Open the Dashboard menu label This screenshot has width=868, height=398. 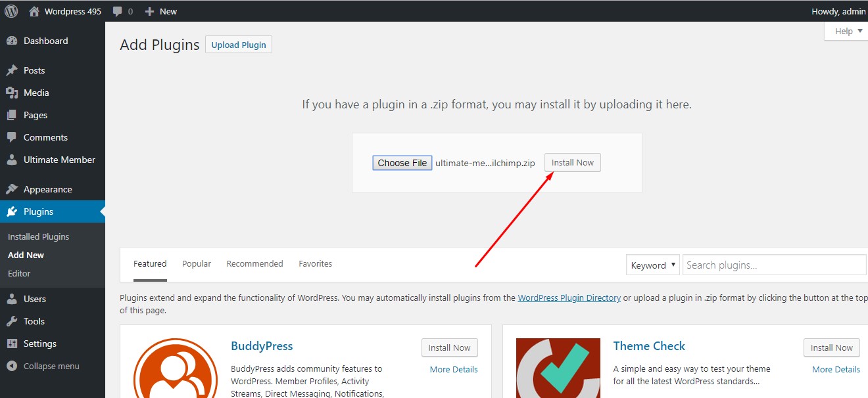[46, 41]
